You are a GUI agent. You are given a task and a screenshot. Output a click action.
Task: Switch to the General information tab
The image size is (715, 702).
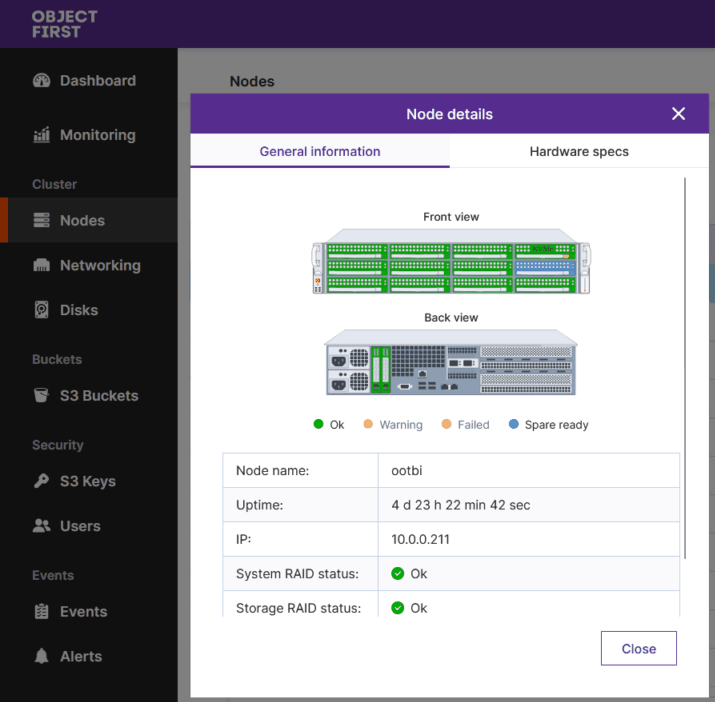[320, 151]
